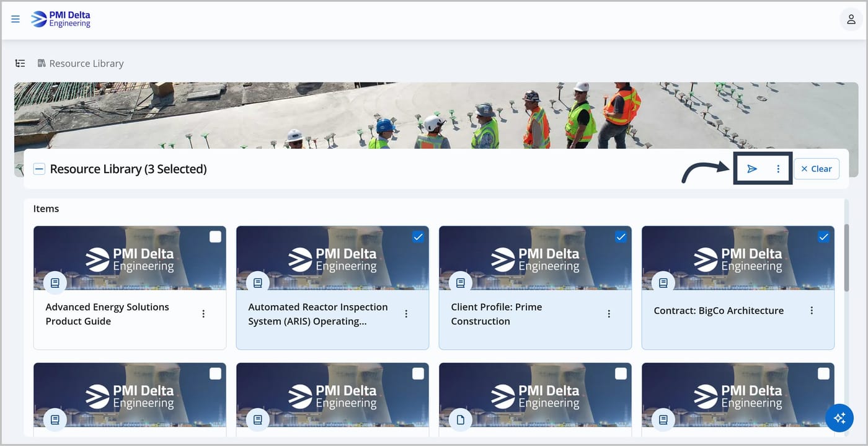The width and height of the screenshot is (868, 446).
Task: Uncheck the Client Profile: Prime Construction card
Action: coord(621,236)
